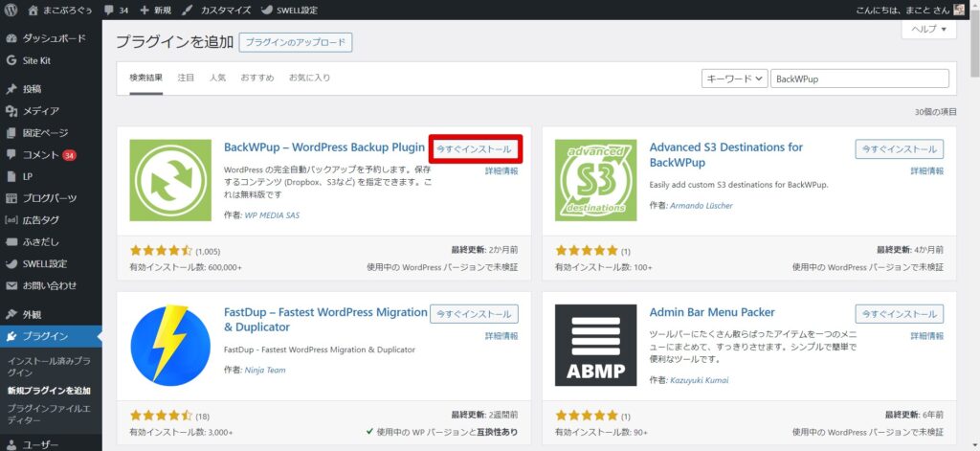Open 詳細情報 for Admin Bar Menu Packer

pos(926,336)
